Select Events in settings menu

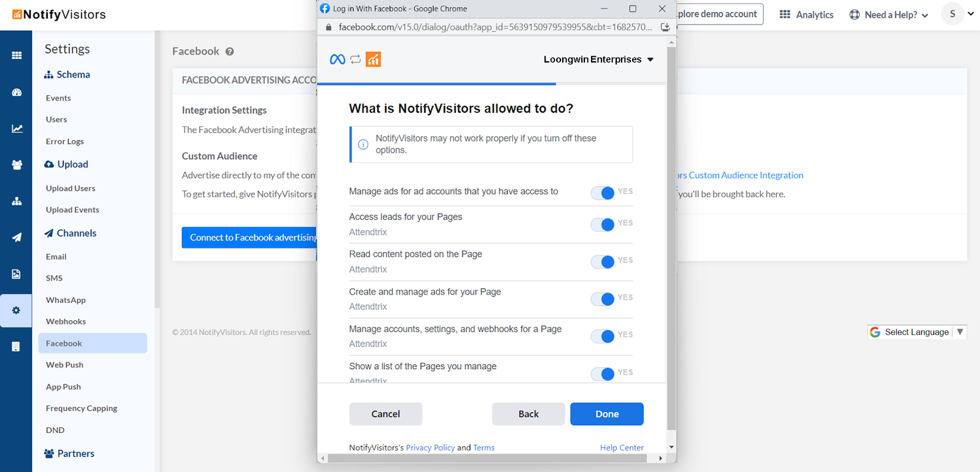tap(58, 98)
